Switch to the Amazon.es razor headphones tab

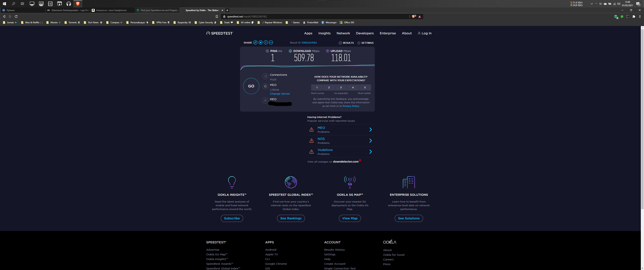click(111, 10)
